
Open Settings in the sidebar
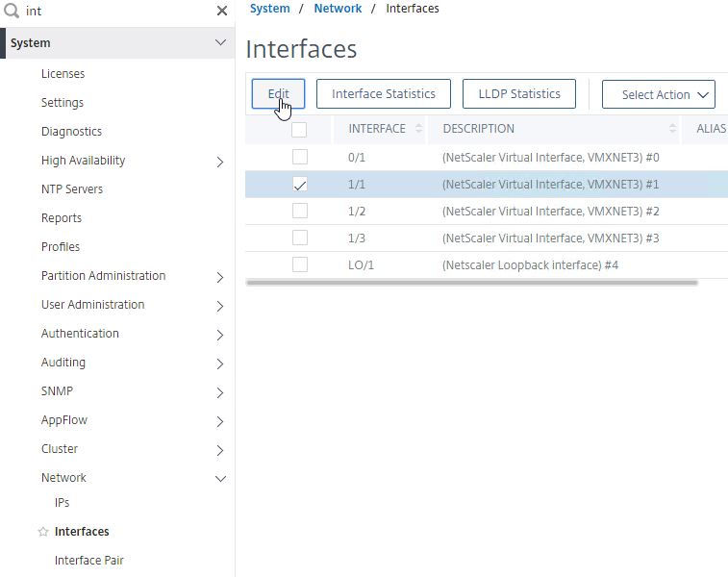(x=63, y=103)
